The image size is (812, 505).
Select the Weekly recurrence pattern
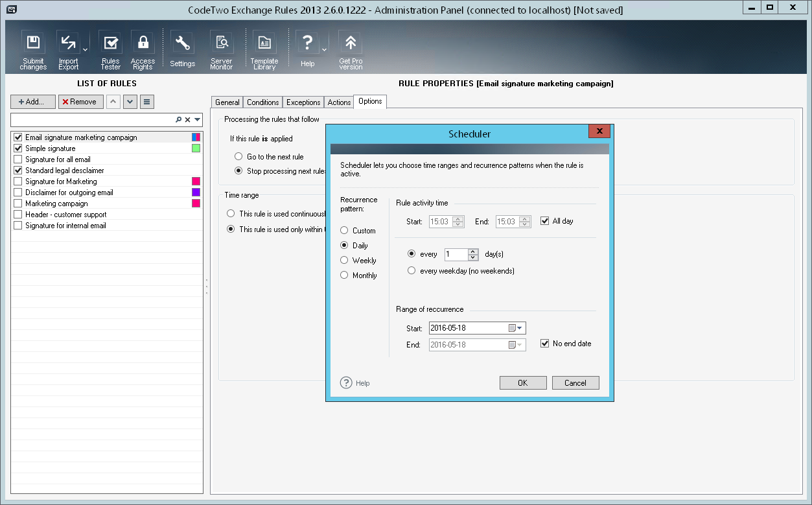pos(345,261)
